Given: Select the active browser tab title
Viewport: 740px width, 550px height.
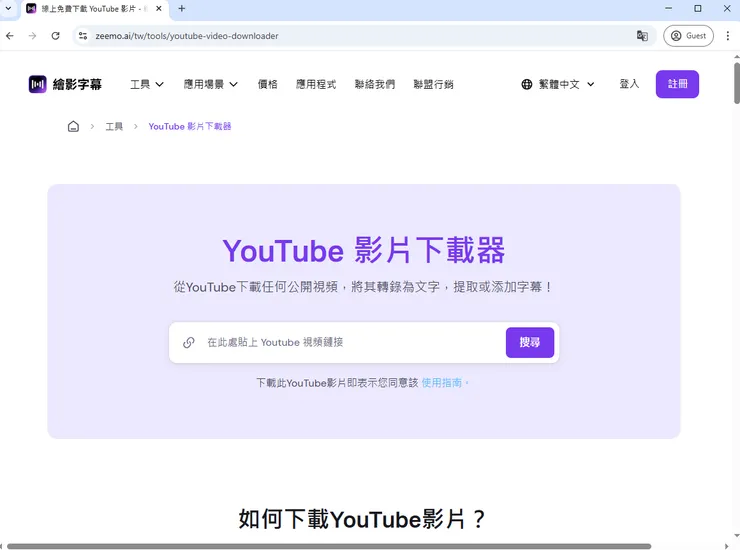Looking at the screenshot, I should click(x=94, y=8).
